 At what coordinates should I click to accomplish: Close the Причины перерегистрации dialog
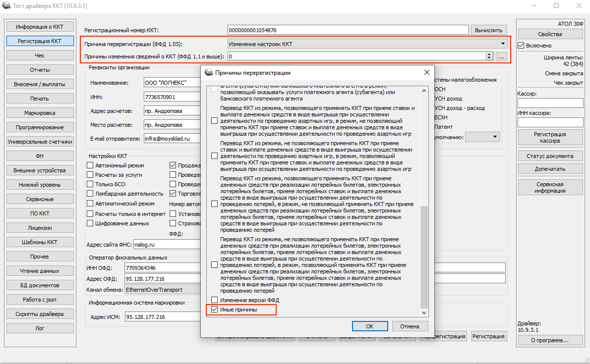point(426,73)
